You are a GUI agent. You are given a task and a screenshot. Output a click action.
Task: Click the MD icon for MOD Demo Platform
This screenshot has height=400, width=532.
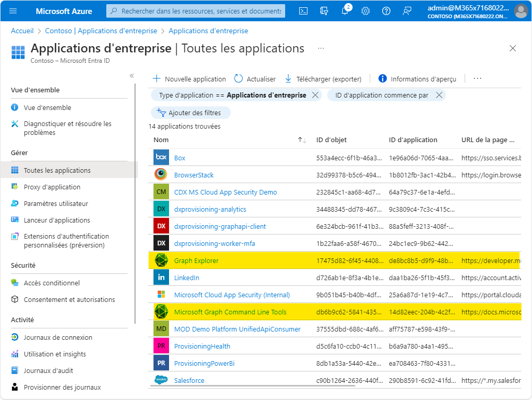(x=161, y=329)
